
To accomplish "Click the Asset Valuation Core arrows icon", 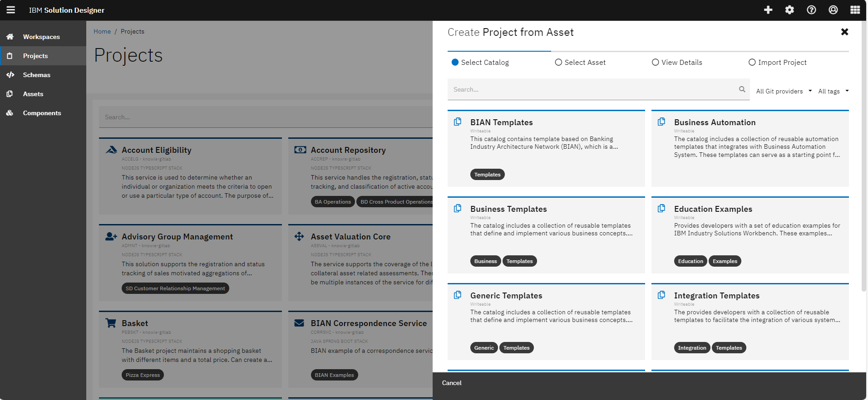I will pos(299,236).
